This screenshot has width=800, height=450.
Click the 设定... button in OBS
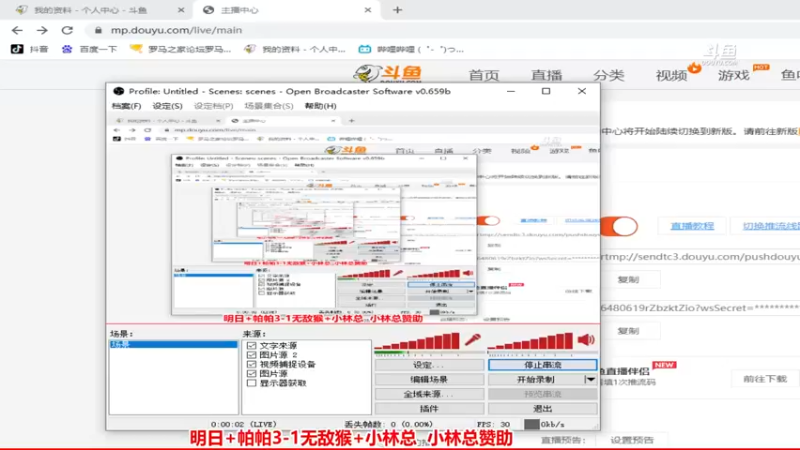(x=429, y=365)
